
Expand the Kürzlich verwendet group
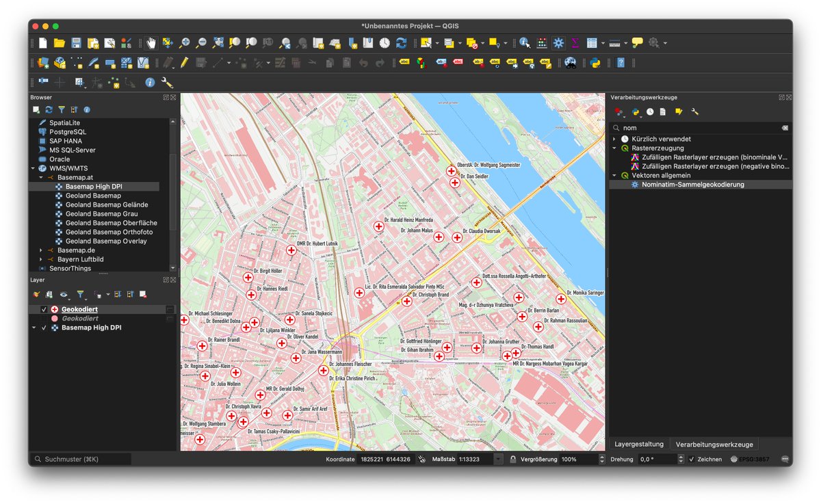tap(614, 139)
